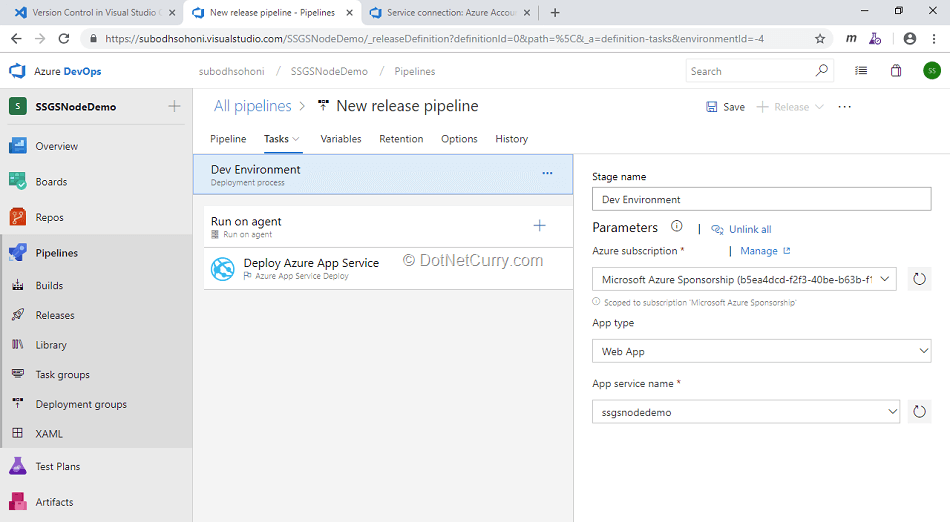Select the Dev Environment stage row
The width and height of the screenshot is (950, 522).
(383, 174)
